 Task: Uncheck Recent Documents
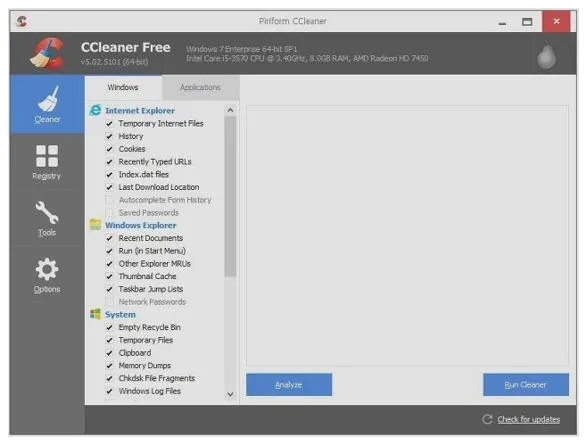point(109,238)
